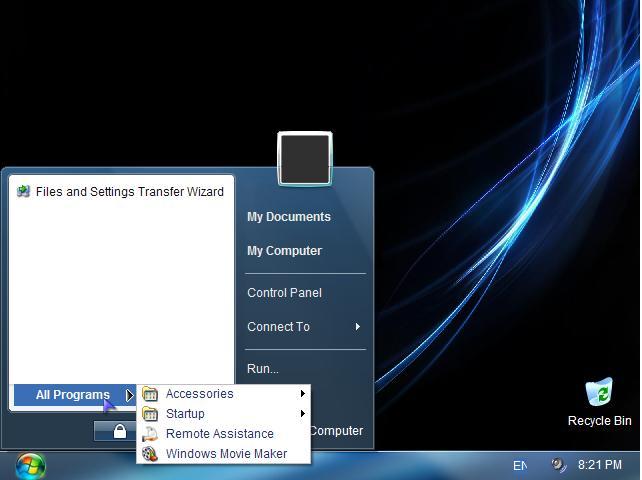This screenshot has width=642, height=480.
Task: Click the Files and Settings Transfer Wizard text
Action: coord(130,192)
